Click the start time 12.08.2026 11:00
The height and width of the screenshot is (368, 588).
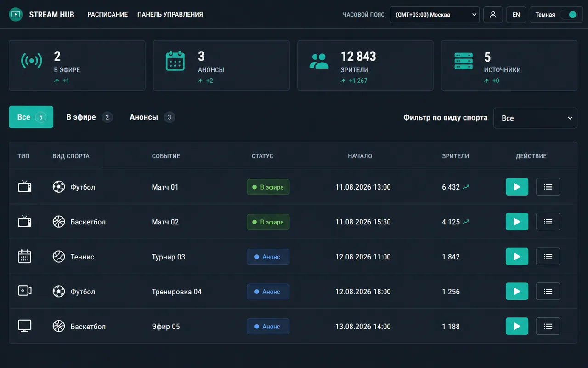(x=363, y=257)
